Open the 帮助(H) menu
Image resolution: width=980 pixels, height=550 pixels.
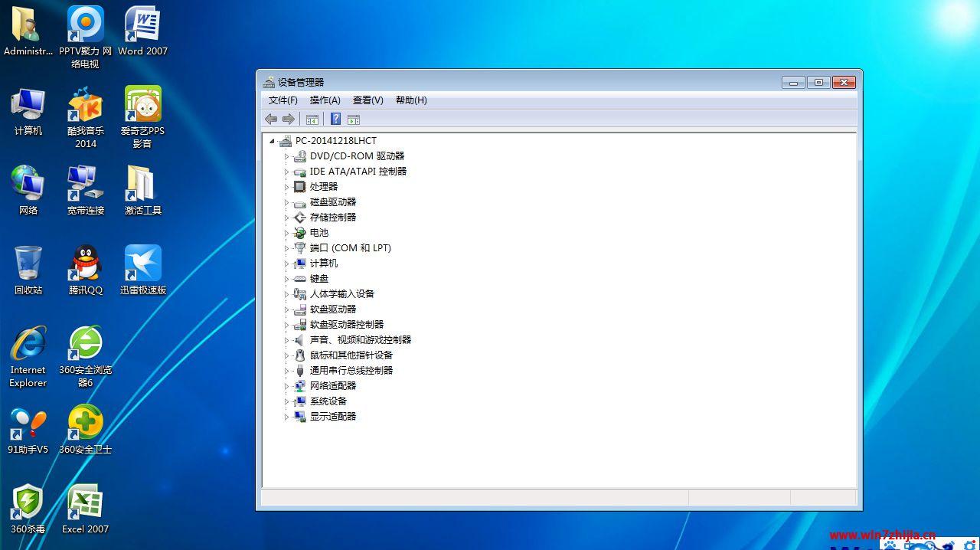pos(411,100)
